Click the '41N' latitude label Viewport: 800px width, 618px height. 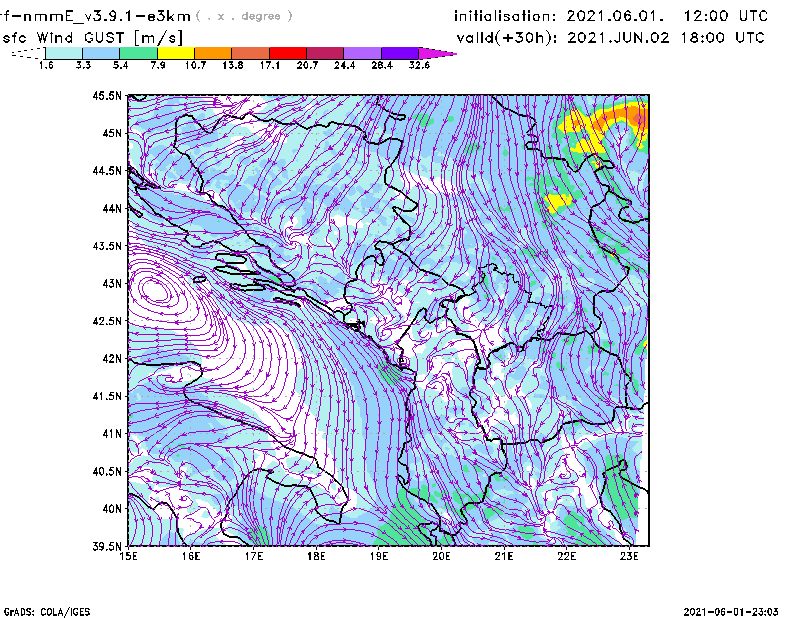click(x=112, y=434)
